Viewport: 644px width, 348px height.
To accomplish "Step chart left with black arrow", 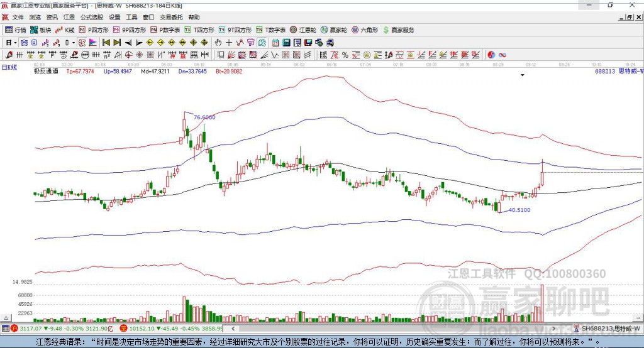I will click(x=128, y=43).
